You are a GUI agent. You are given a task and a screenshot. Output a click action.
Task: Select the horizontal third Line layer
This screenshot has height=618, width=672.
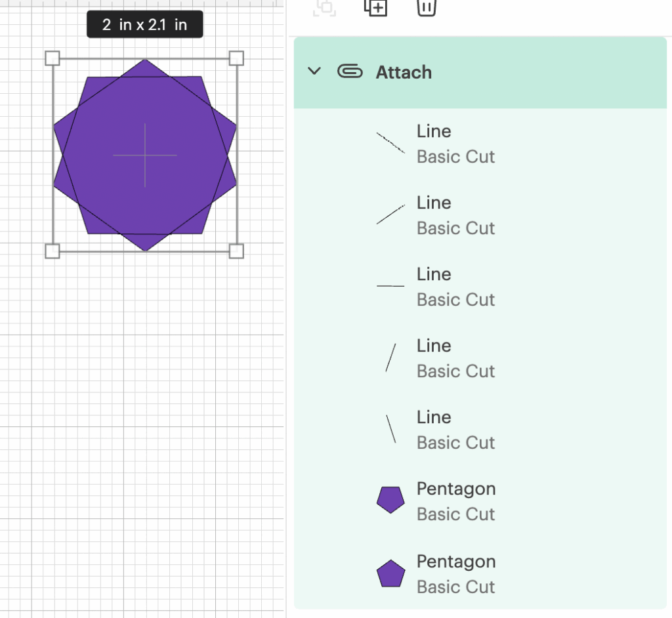click(x=390, y=286)
